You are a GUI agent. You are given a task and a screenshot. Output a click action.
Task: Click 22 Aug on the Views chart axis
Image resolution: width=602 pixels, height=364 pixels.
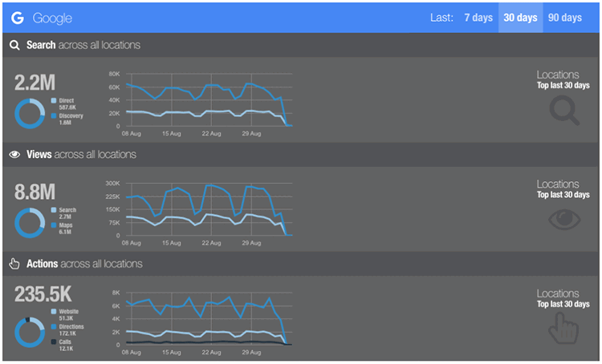click(x=212, y=243)
